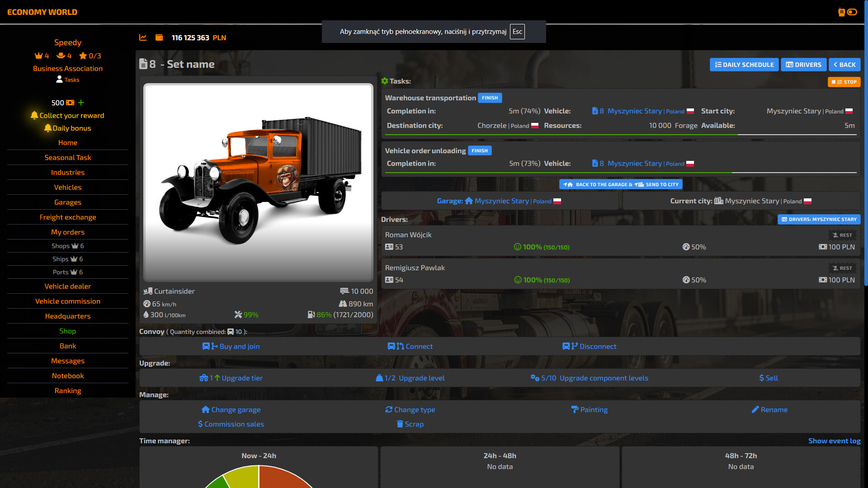The height and width of the screenshot is (488, 868).
Task: Click the BACK button
Action: (844, 65)
